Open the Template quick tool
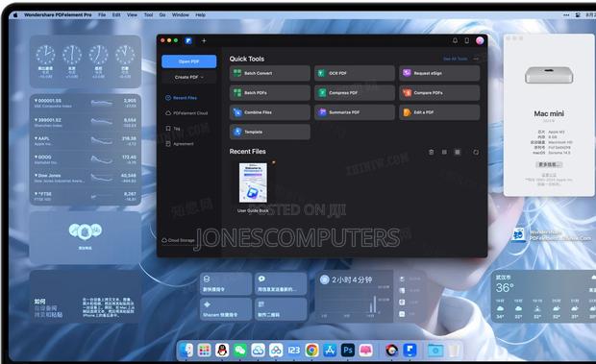This screenshot has width=596, height=364. pos(269,132)
